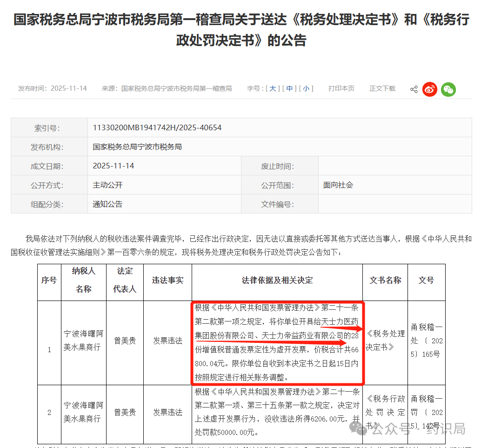This screenshot has height=448, width=481.
Task: Click the 公众号 watermark logo
Action: coord(358,428)
